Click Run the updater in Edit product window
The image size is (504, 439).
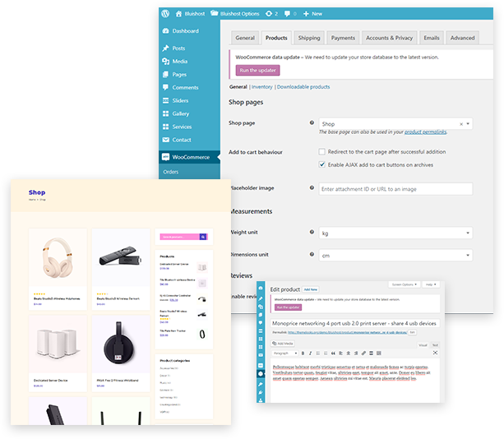click(x=288, y=307)
